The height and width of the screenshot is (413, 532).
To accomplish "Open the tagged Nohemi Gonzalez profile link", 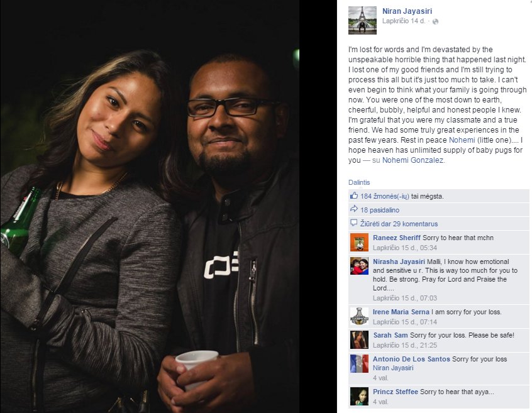I will (413, 160).
